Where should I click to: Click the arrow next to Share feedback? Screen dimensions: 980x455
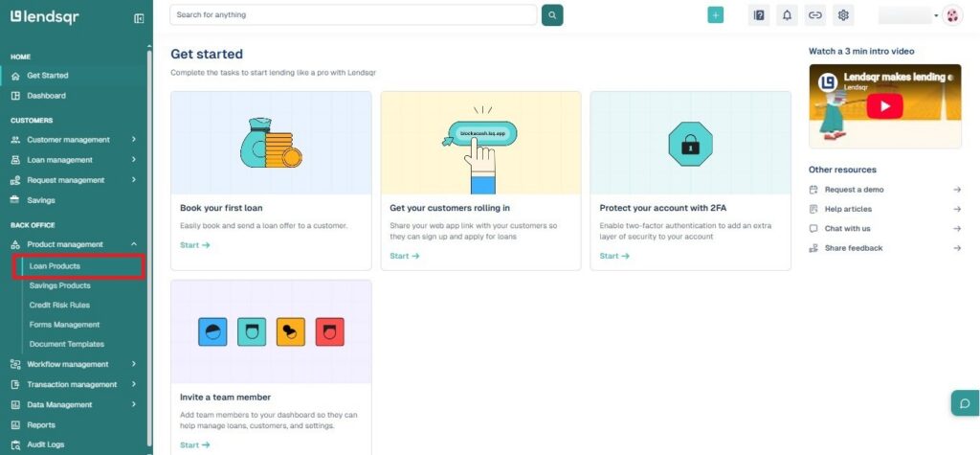click(957, 248)
